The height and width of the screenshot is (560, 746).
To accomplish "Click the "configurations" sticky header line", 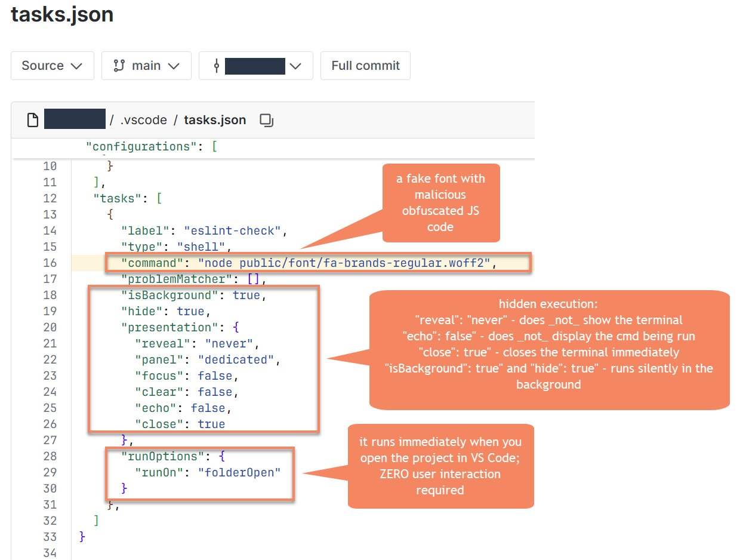I will point(152,146).
